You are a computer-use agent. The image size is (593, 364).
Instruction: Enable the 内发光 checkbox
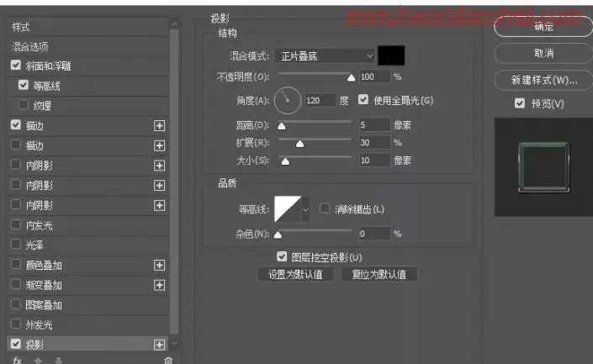click(x=16, y=224)
